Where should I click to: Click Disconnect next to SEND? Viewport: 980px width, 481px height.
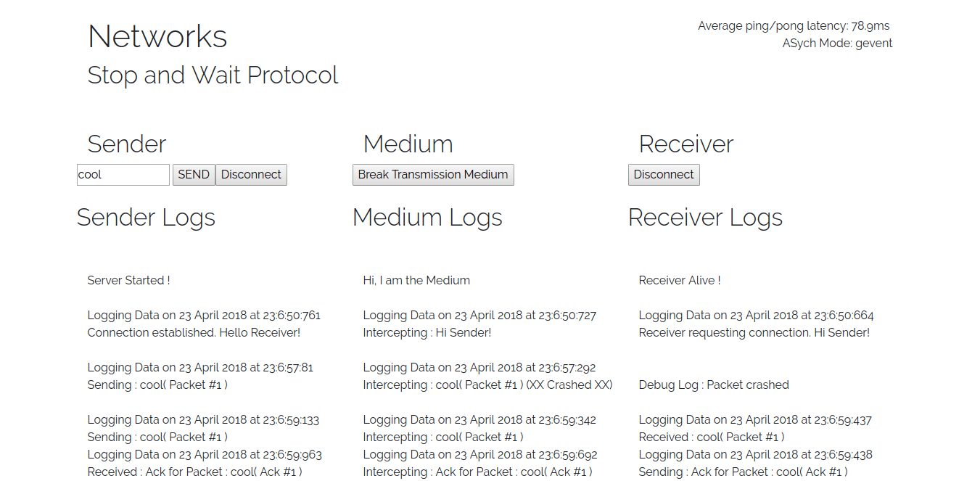click(x=251, y=174)
